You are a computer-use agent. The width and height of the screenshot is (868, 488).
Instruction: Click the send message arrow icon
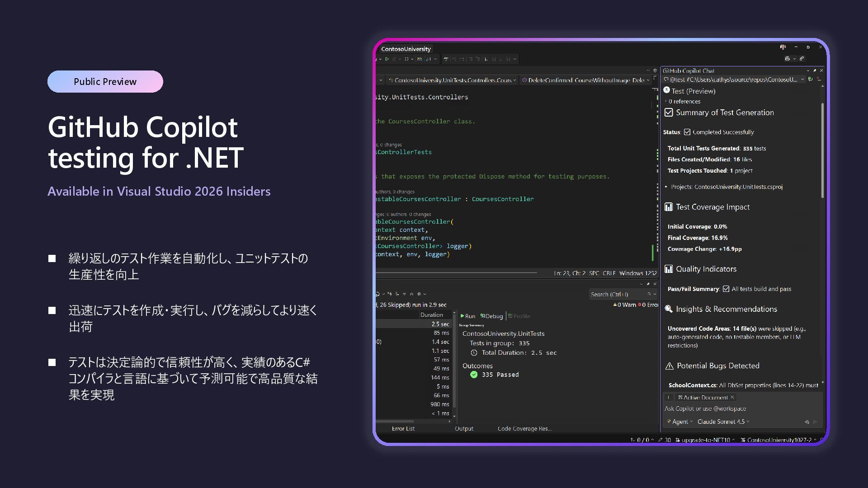click(815, 422)
